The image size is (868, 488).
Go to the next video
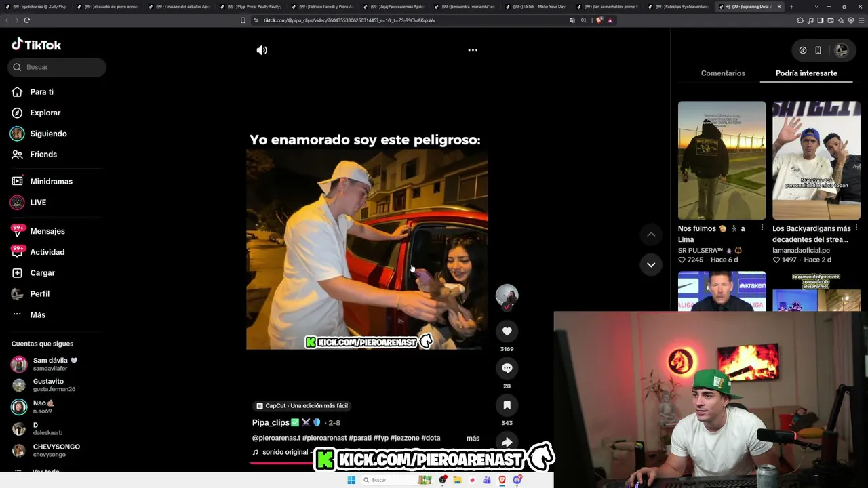[651, 264]
